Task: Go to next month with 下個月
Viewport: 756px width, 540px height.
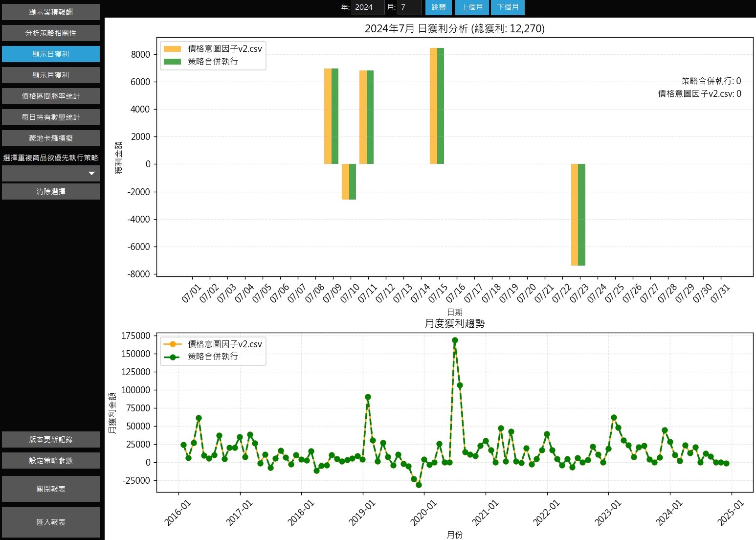Action: (508, 7)
